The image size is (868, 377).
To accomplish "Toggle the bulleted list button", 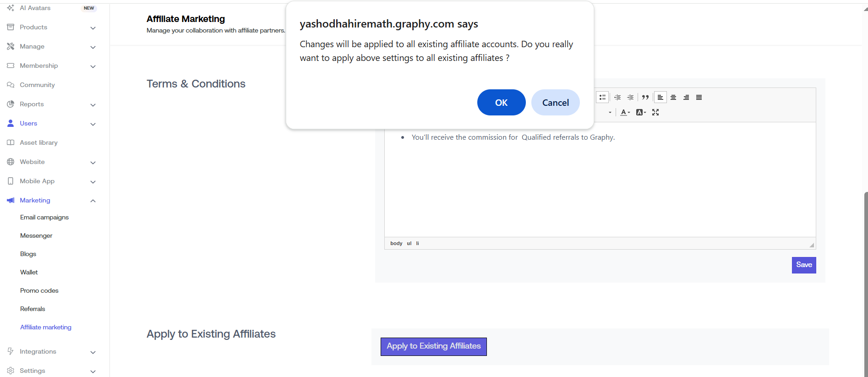I will [602, 98].
